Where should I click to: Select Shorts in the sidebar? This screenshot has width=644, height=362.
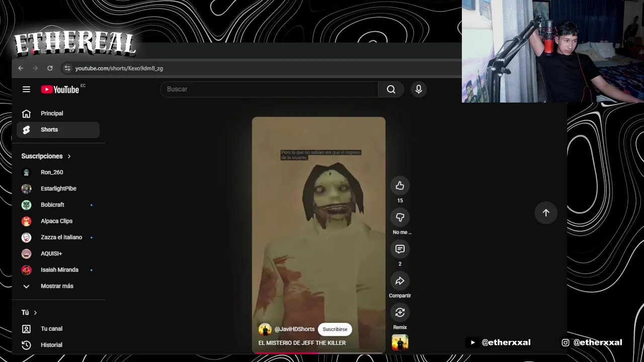coord(58,130)
